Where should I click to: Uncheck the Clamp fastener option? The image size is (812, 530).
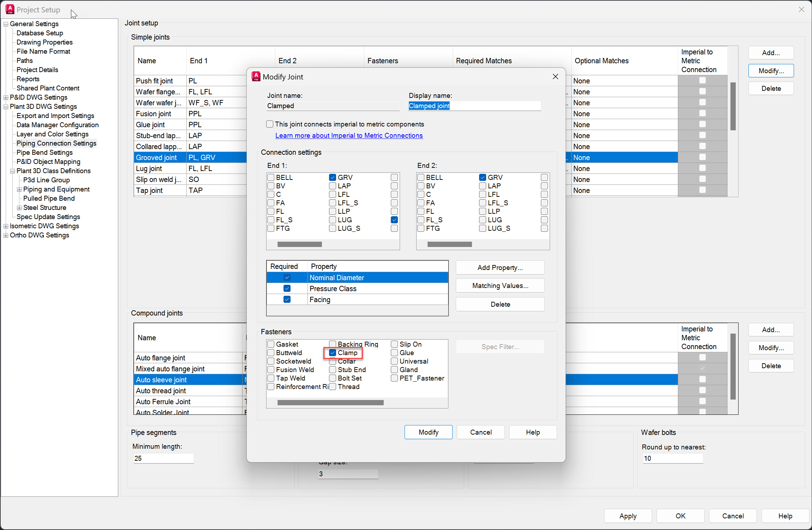(x=332, y=353)
